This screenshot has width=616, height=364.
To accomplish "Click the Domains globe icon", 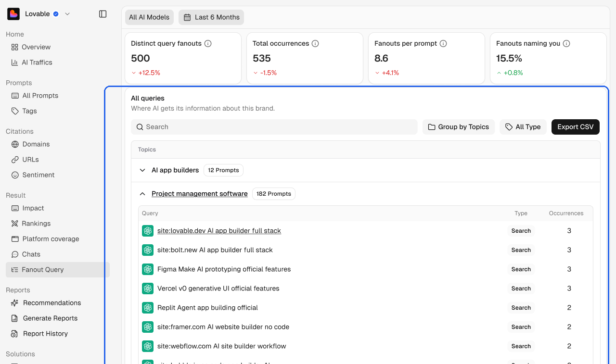I will (x=15, y=144).
